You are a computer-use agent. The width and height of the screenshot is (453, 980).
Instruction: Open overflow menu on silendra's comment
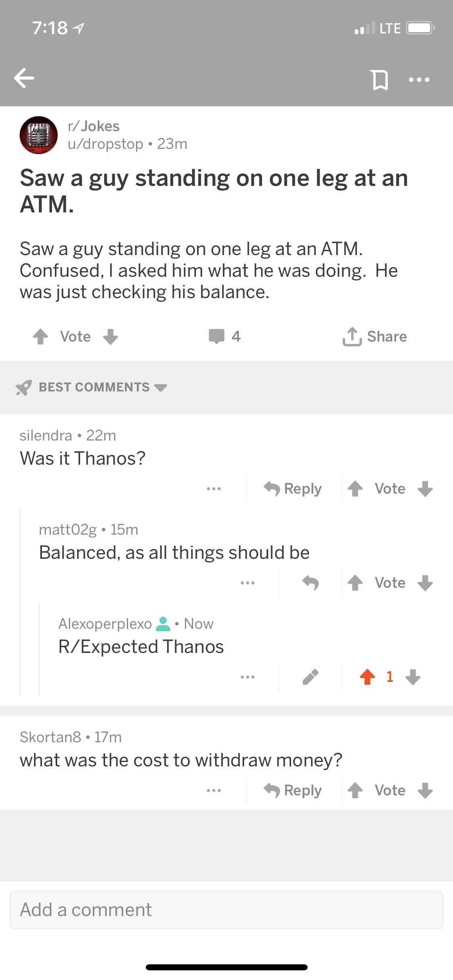coord(214,489)
